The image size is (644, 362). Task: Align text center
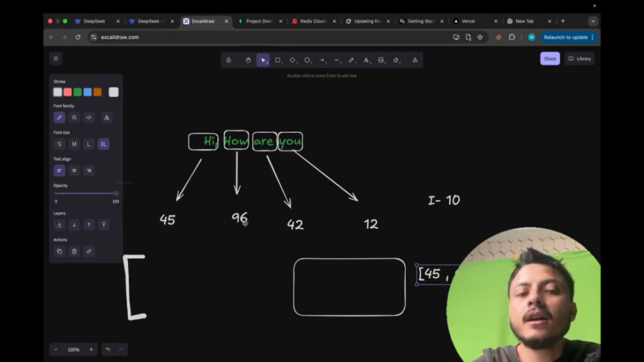coord(74,170)
